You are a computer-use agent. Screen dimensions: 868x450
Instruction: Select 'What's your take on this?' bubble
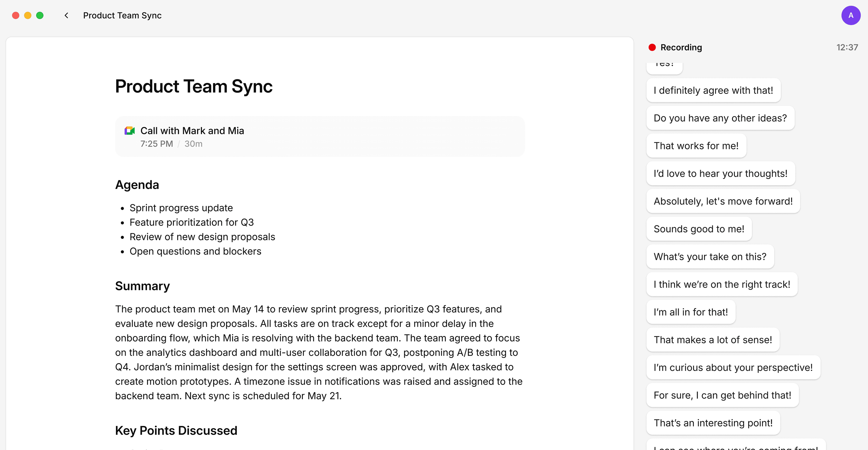pos(710,257)
